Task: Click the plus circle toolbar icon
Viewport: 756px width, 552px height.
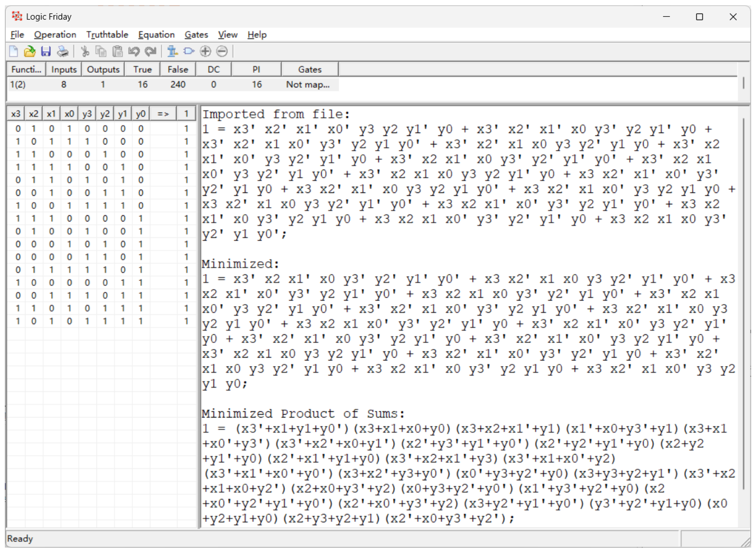Action: pyautogui.click(x=206, y=51)
